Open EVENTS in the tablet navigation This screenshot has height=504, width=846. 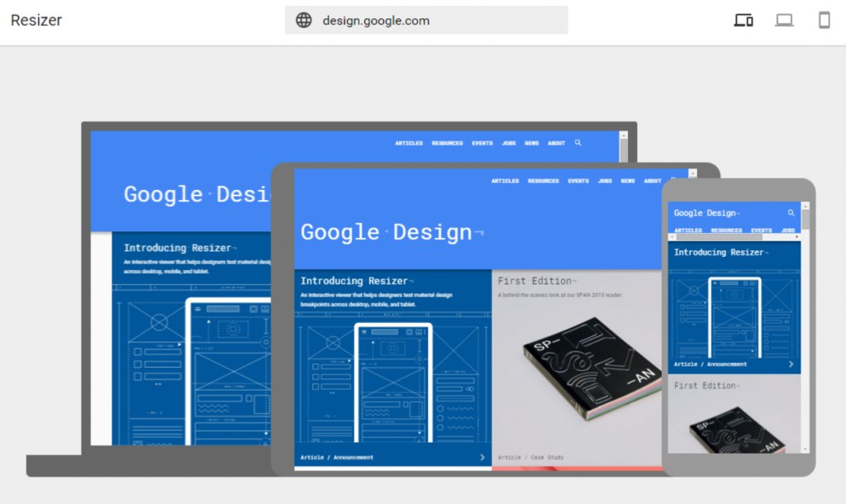(578, 181)
